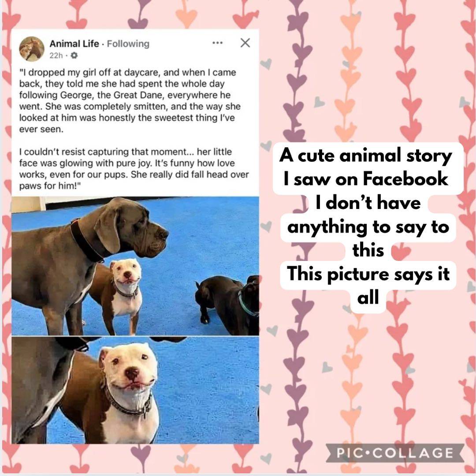Select the "anything to say to" caption line

368,227
